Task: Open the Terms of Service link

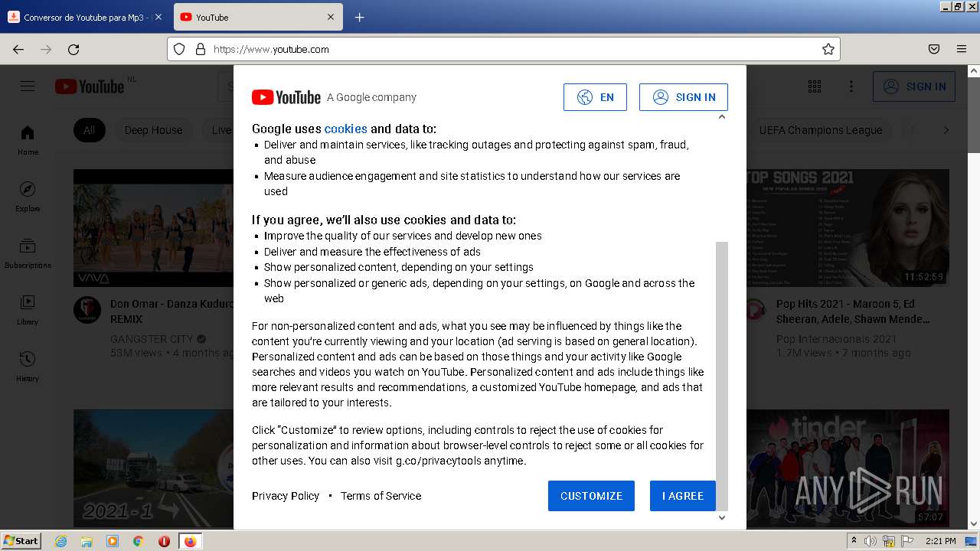Action: [x=381, y=496]
